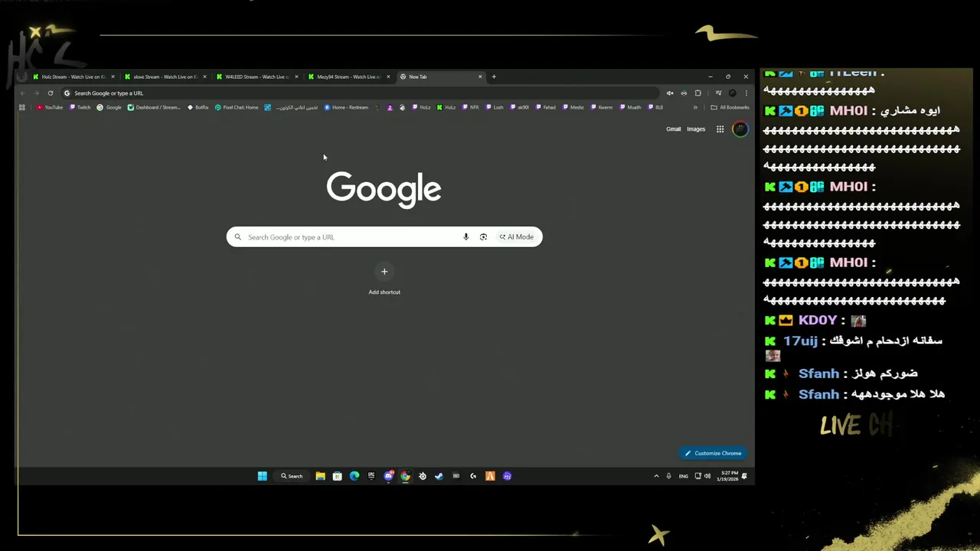Reload the current page
This screenshot has width=980, height=551.
[x=51, y=93]
